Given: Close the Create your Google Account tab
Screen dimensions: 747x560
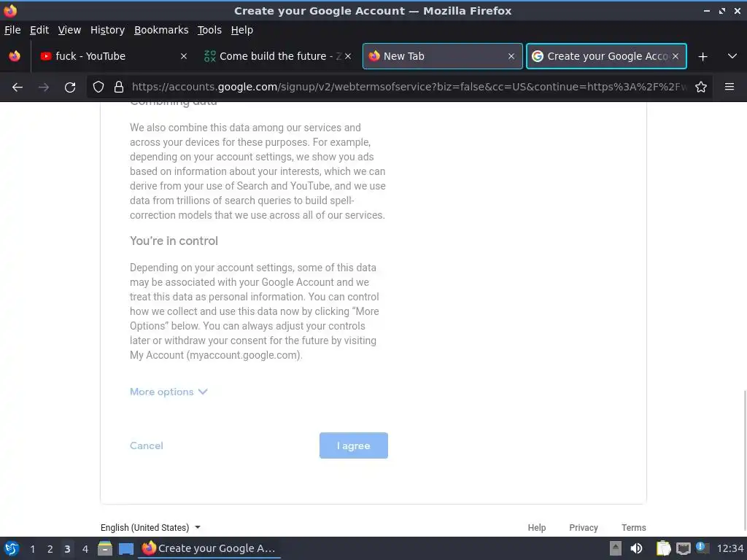Looking at the screenshot, I should click(676, 56).
